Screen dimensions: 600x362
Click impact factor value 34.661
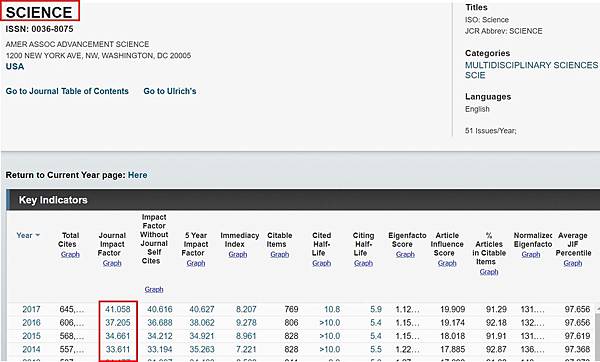coord(118,336)
